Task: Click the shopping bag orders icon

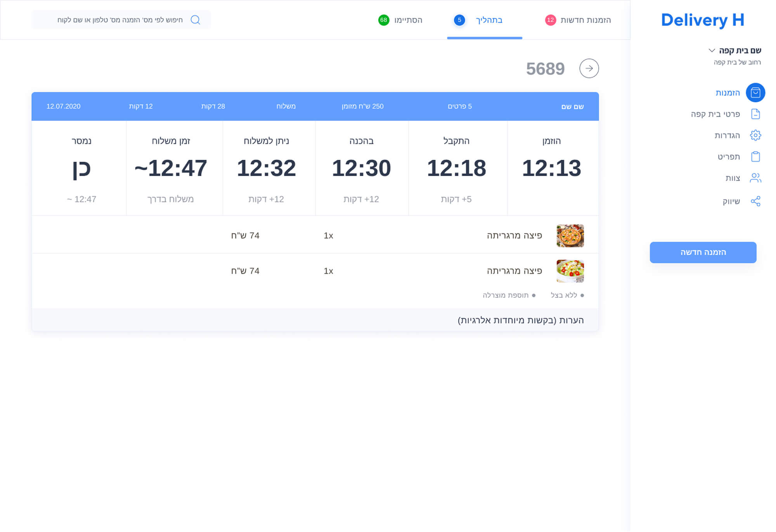Action: point(755,93)
